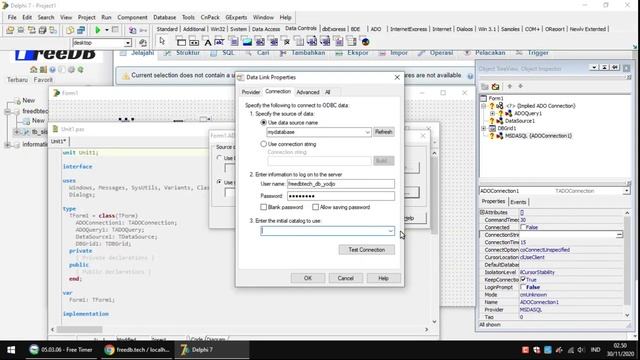Pick the DBCheckBox component from the palette
This screenshot has width=640, height=360.
(x=287, y=42)
